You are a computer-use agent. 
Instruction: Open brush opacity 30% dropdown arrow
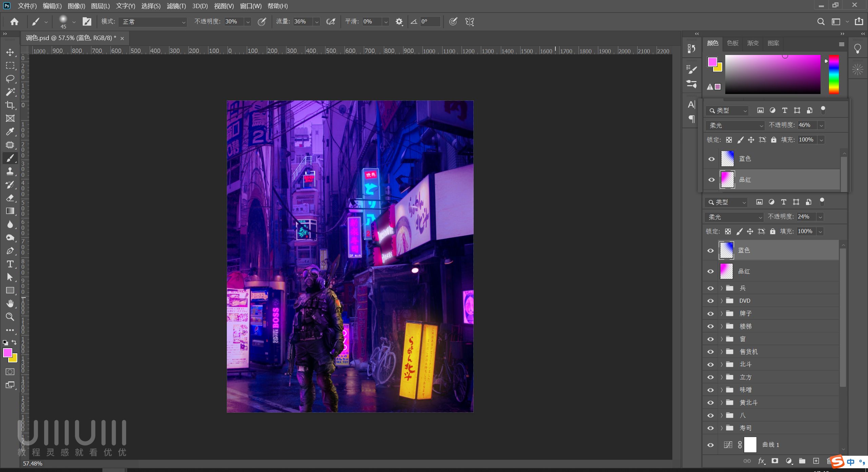248,22
